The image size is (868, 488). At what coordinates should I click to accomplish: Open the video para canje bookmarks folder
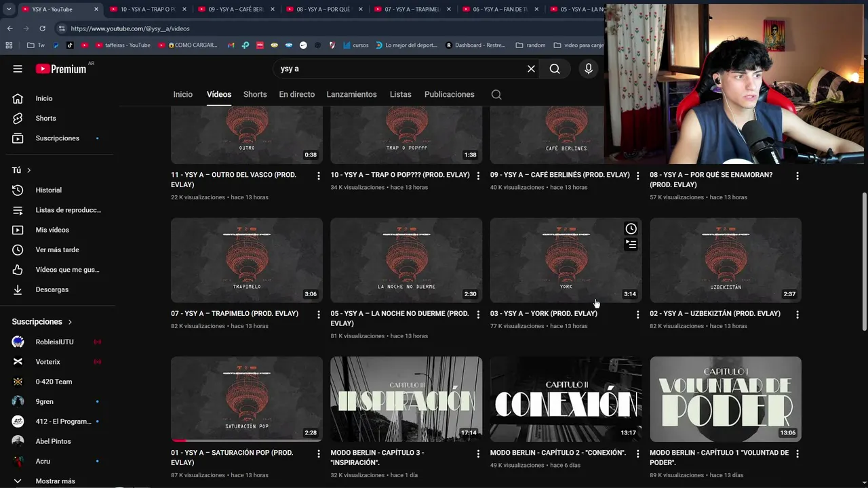click(x=578, y=45)
